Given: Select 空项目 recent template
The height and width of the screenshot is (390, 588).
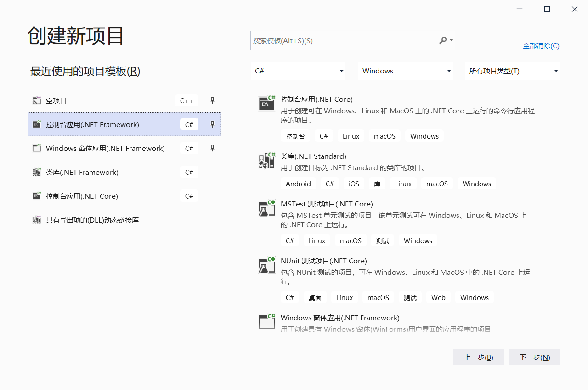Looking at the screenshot, I should coord(124,100).
